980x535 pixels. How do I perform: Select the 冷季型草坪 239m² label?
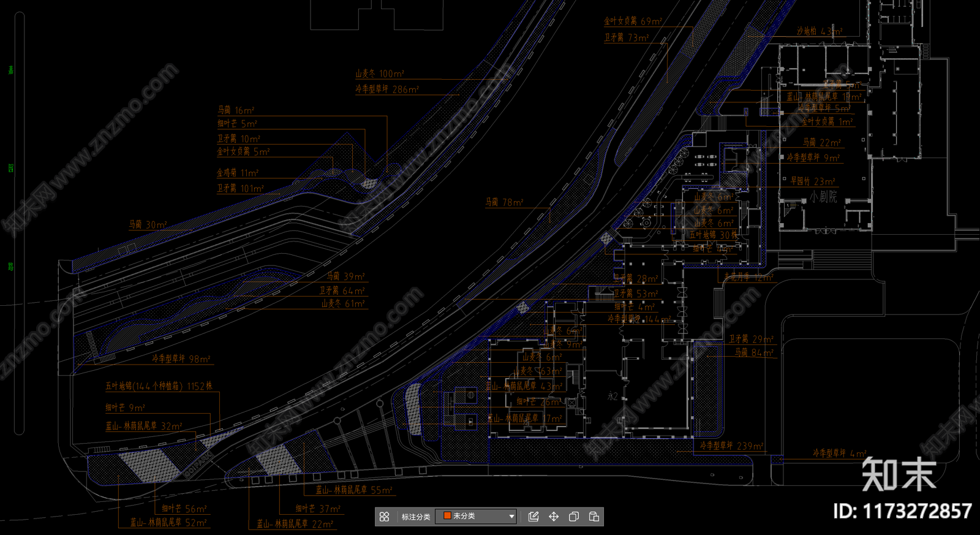[x=732, y=446]
